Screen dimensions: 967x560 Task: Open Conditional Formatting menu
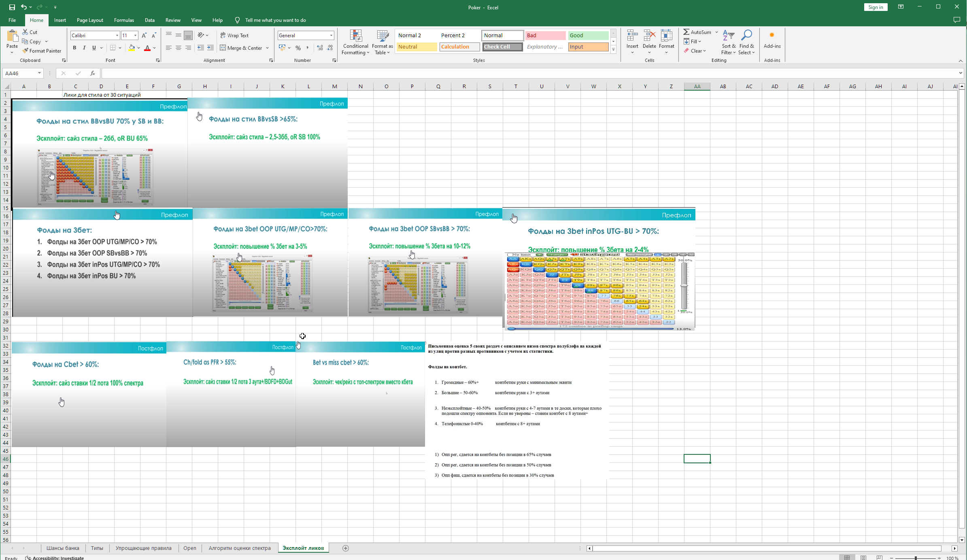point(355,42)
